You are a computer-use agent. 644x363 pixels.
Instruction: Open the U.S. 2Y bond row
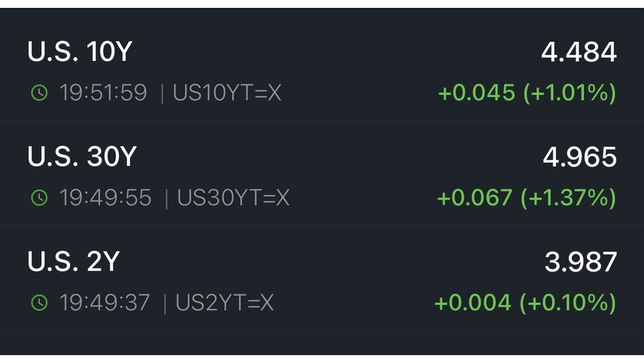coord(322,278)
